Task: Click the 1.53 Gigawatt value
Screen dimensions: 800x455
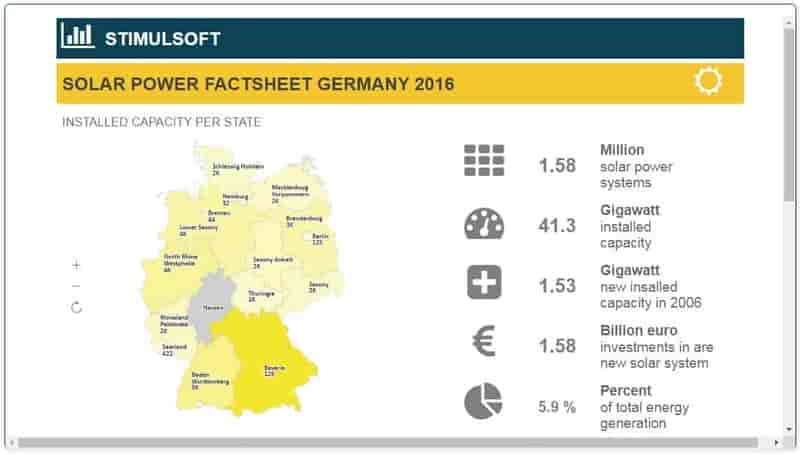Action: point(557,286)
